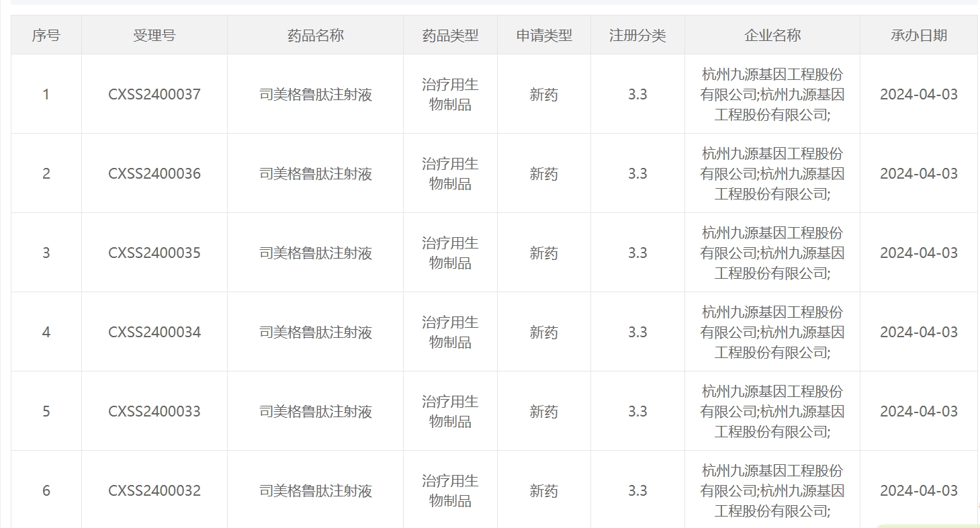This screenshot has width=980, height=528.
Task: Click serial number 3 in row CXSS2400035
Action: click(x=46, y=253)
